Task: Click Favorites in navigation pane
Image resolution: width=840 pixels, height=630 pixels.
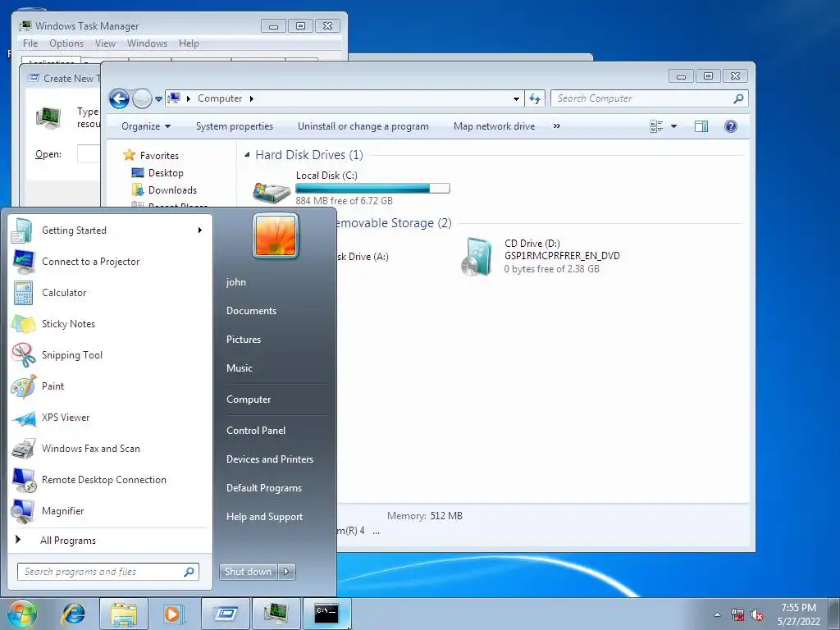Action: 159,156
